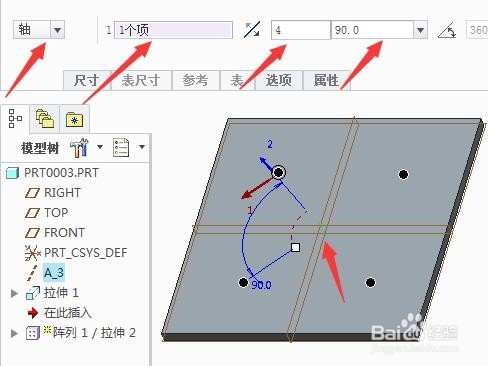Toggle the lower-right pattern instance dot

click(370, 283)
